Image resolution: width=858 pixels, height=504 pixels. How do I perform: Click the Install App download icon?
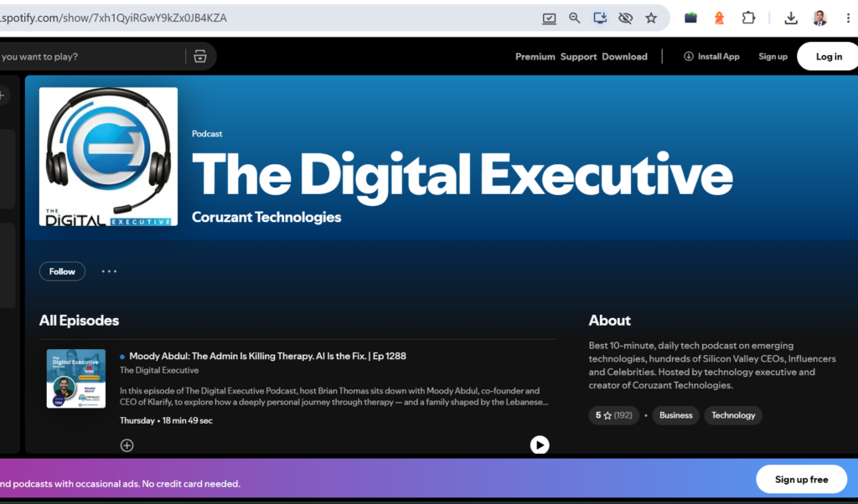689,56
